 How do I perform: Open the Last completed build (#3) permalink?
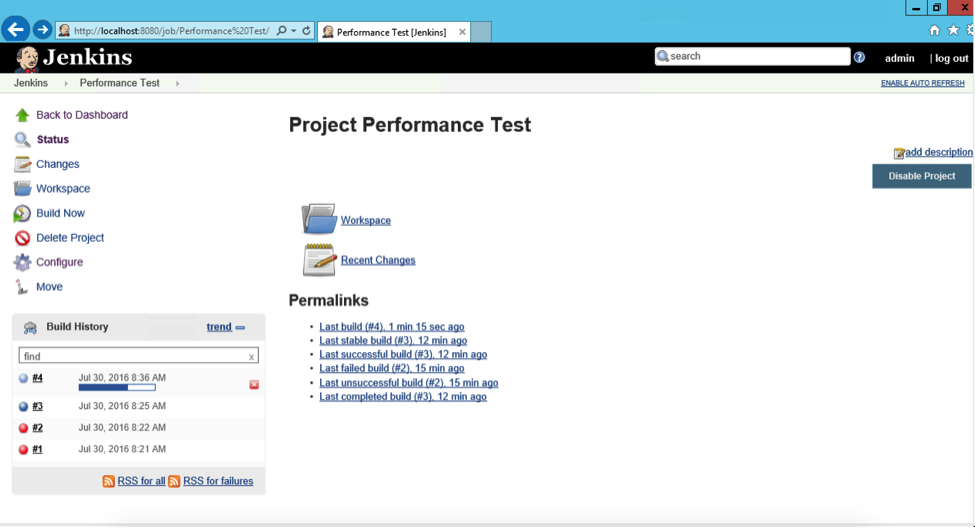(403, 397)
